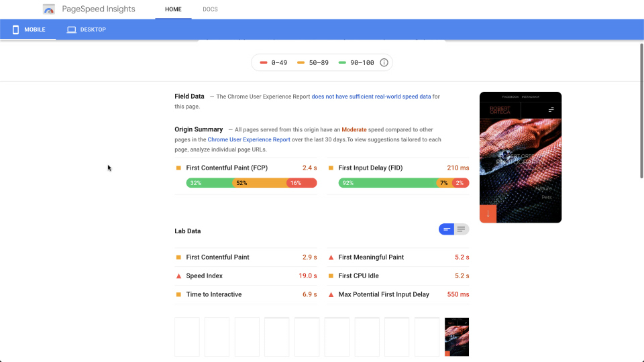Click red triangle icon beside Speed Index
The height and width of the screenshot is (362, 644).
178,276
